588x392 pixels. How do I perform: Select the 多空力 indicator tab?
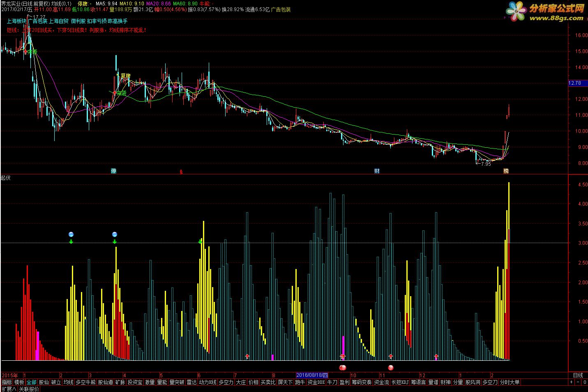point(226,382)
